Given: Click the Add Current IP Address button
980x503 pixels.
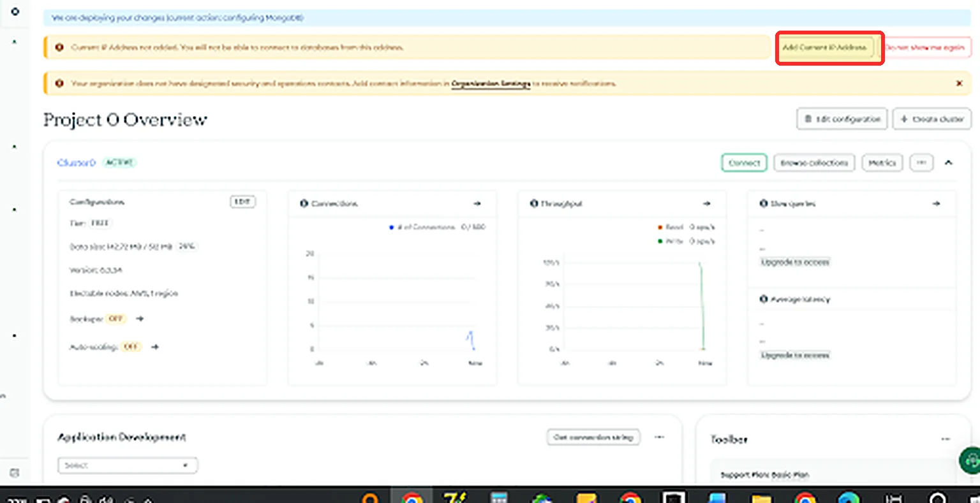Looking at the screenshot, I should point(825,47).
